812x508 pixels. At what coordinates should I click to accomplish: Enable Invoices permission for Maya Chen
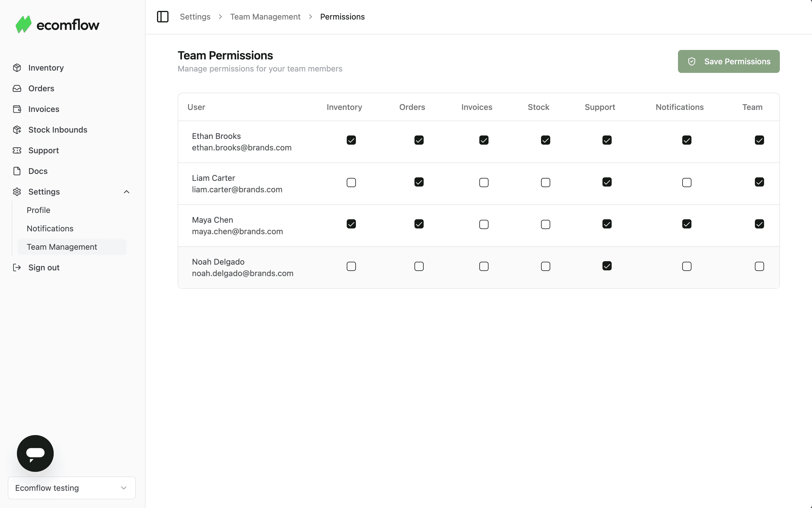[x=483, y=224]
